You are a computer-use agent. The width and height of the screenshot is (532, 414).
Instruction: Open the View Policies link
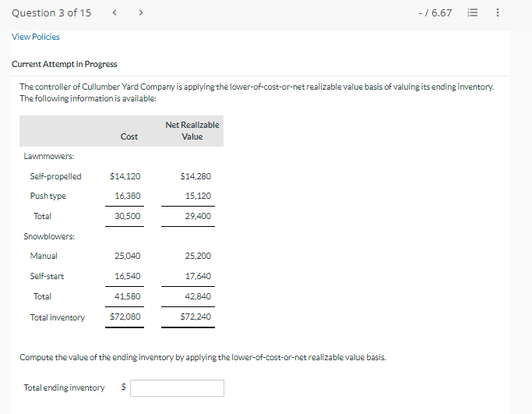[x=36, y=37]
